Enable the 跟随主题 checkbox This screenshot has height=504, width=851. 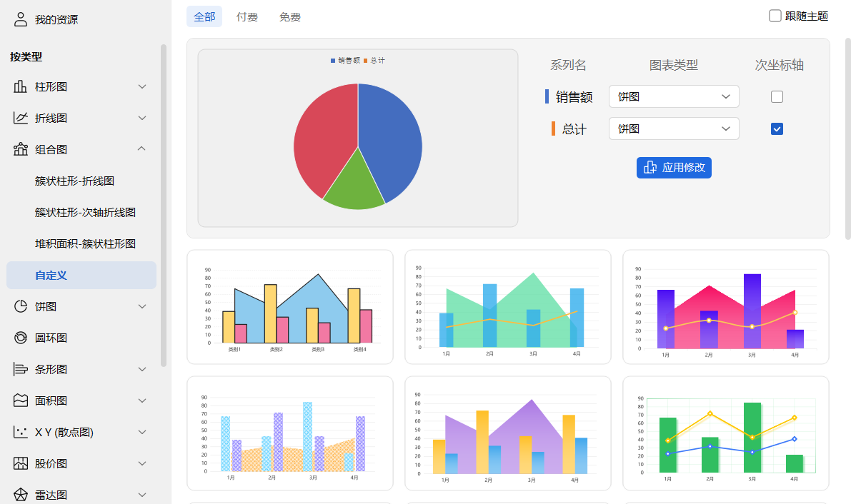(776, 15)
